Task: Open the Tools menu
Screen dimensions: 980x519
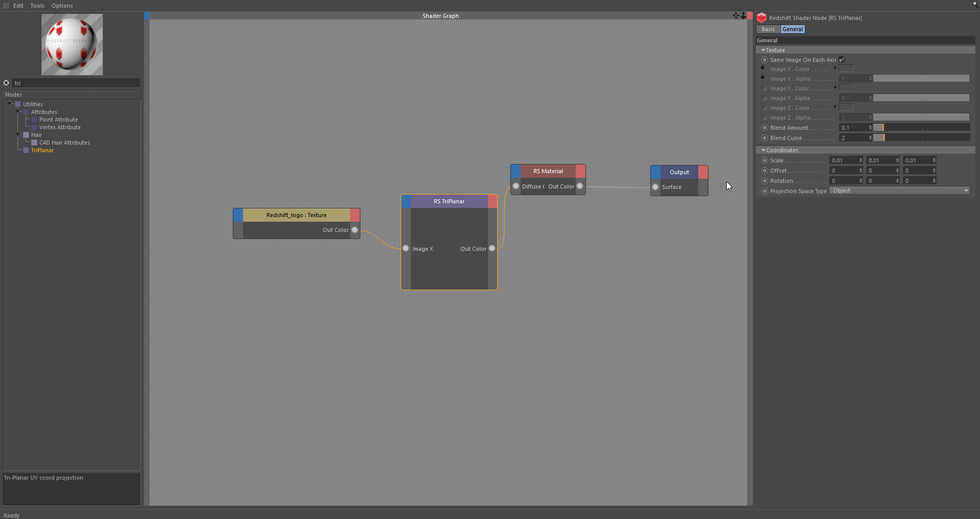Action: (x=37, y=6)
